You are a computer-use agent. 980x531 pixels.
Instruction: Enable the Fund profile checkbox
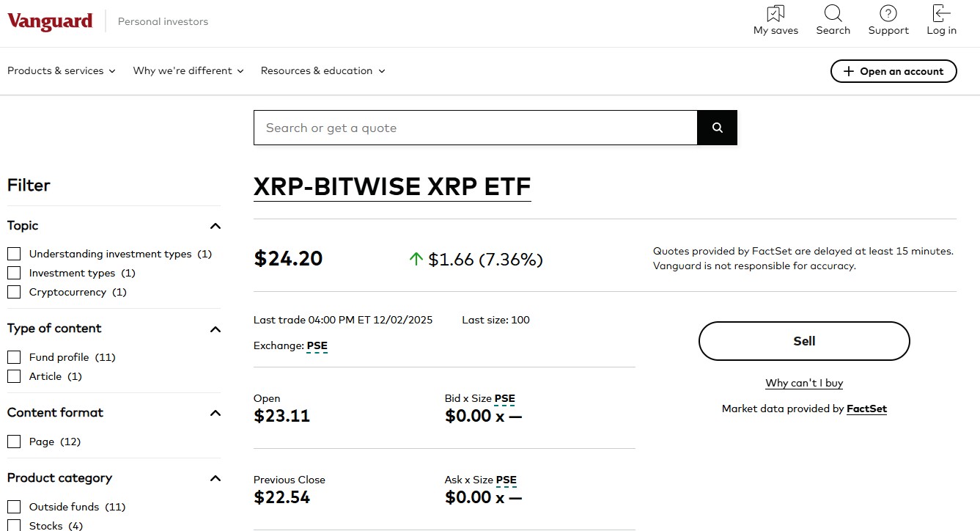point(14,357)
